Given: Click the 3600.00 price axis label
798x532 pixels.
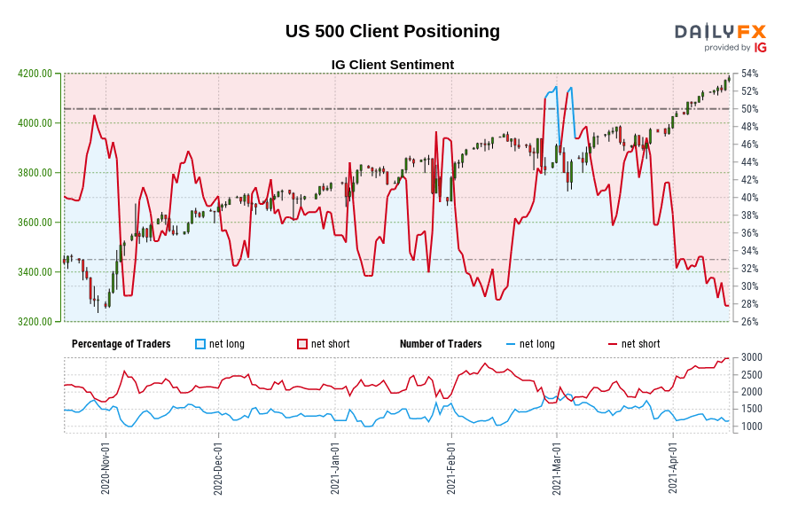Looking at the screenshot, I should coord(35,223).
